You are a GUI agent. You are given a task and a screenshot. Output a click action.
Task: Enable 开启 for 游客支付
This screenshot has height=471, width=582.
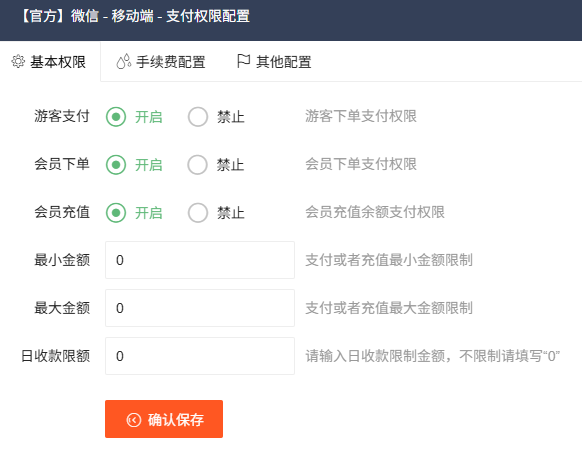click(116, 117)
